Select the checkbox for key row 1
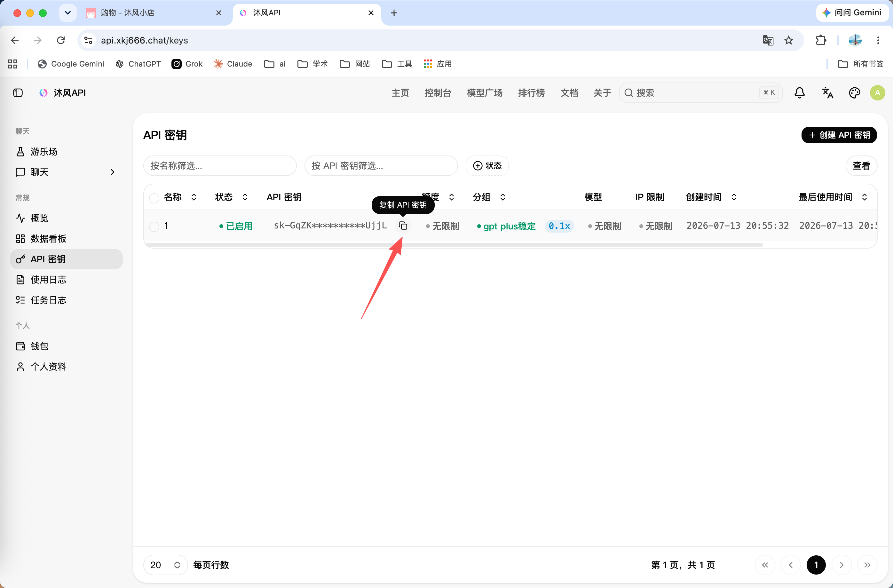893x588 pixels. (154, 226)
